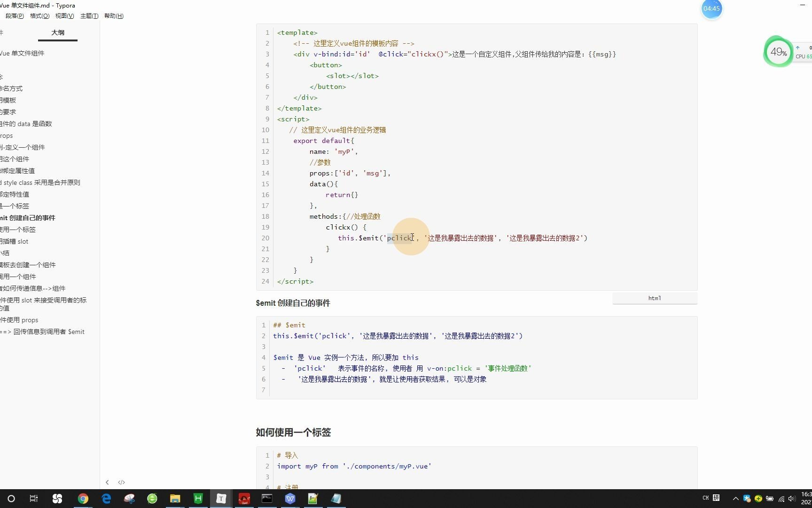Switch to source code mode via </> icon
Image resolution: width=812 pixels, height=508 pixels.
(121, 482)
